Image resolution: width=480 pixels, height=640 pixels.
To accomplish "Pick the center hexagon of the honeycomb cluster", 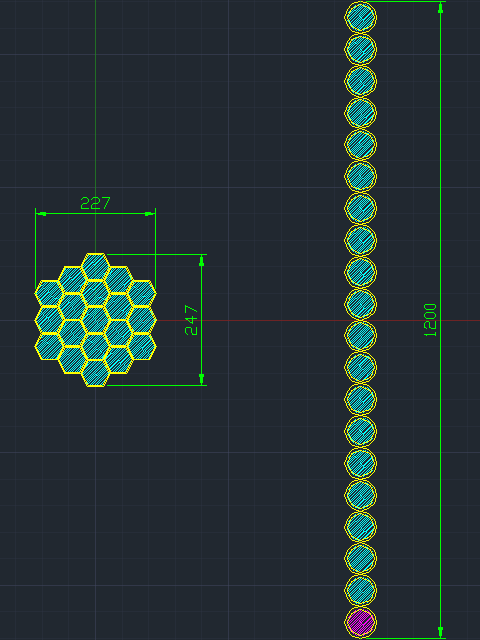I will pyautogui.click(x=95, y=320).
